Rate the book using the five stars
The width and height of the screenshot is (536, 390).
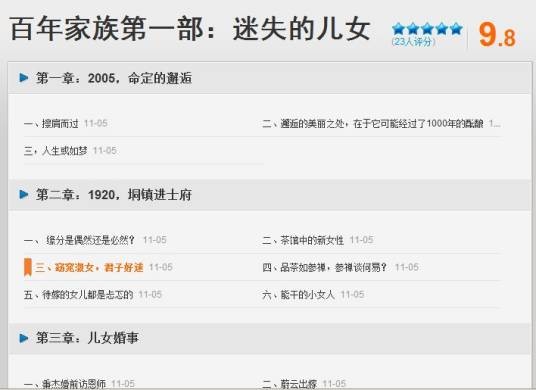click(427, 29)
